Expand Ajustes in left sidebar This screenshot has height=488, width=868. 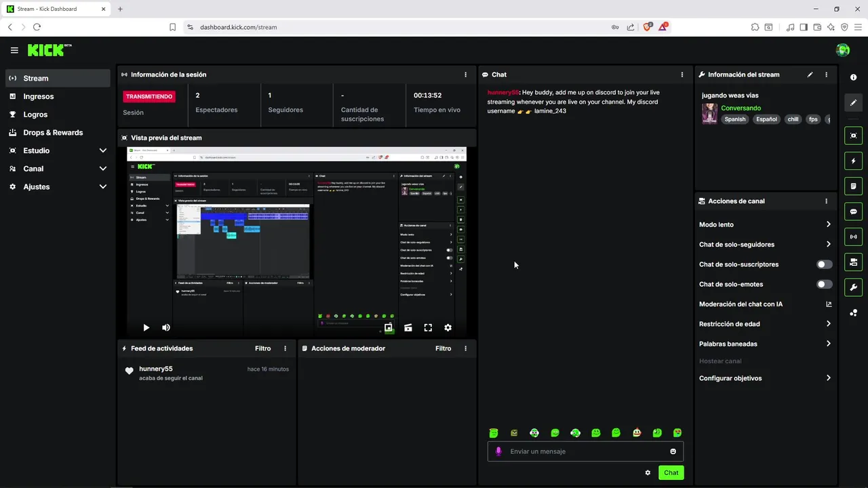tap(103, 186)
